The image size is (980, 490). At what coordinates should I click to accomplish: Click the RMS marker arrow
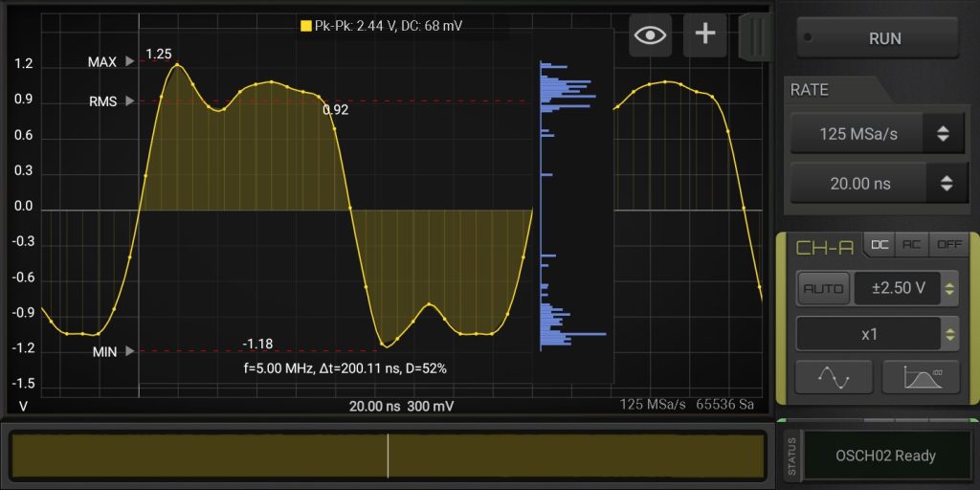pos(130,100)
